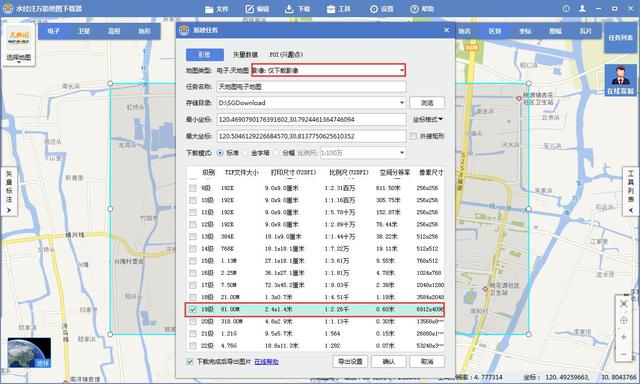The width and height of the screenshot is (640, 384).
Task: Check the 17级 level checkbox
Action: coord(193,285)
